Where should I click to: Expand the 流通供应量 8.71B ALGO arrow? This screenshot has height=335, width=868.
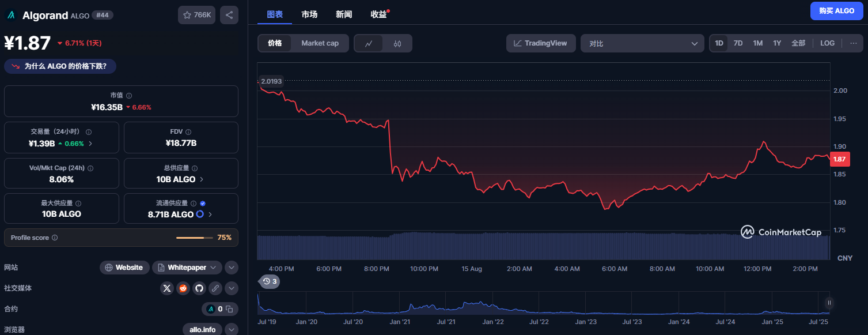210,214
